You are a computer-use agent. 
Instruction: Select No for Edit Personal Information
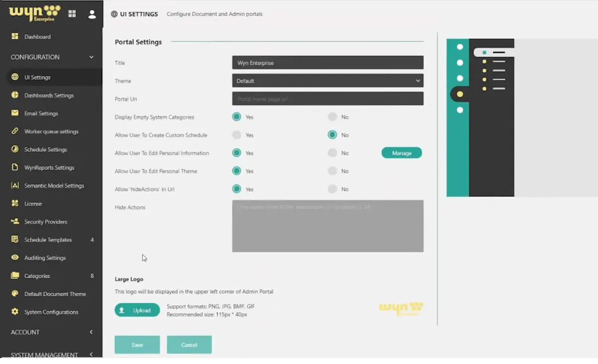pyautogui.click(x=332, y=153)
